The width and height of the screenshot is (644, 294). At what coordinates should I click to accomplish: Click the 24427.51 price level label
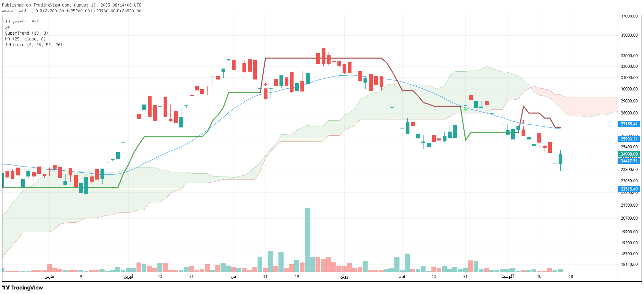pos(629,161)
